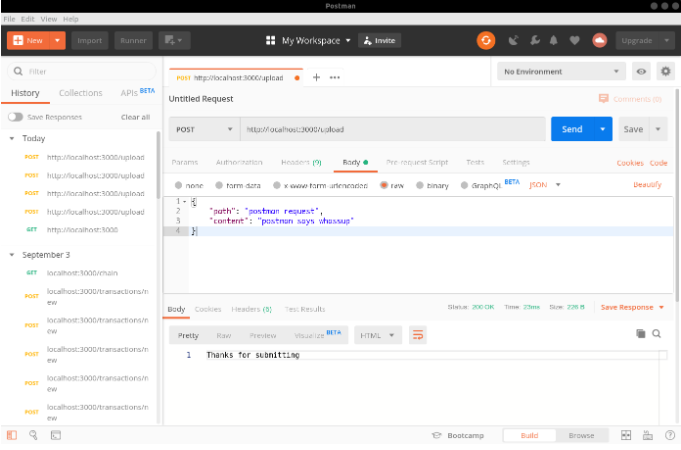Open the Send button dropdown arrow
The height and width of the screenshot is (450, 681).
click(602, 129)
